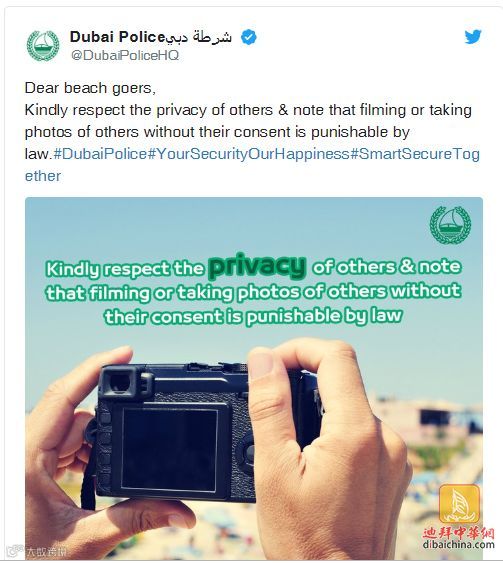The height and width of the screenshot is (563, 503).
Task: Open the Dubai Police display name
Action: click(x=117, y=37)
